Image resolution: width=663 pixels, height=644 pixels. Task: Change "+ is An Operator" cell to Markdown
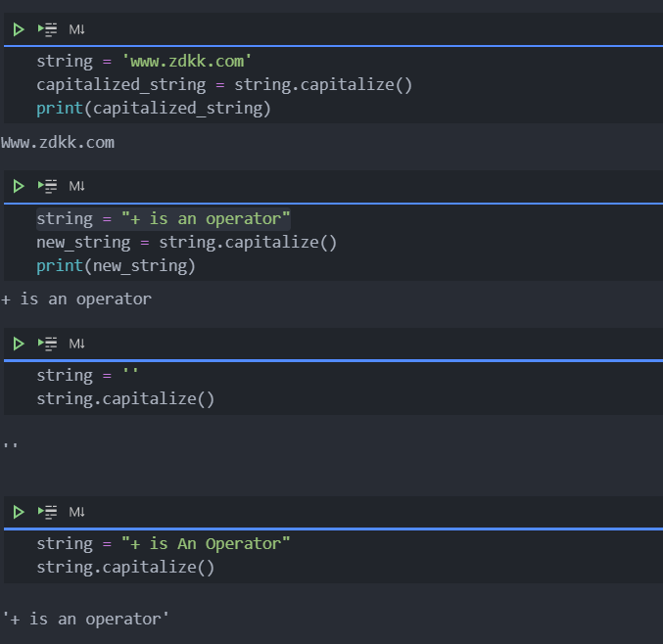[x=77, y=512]
